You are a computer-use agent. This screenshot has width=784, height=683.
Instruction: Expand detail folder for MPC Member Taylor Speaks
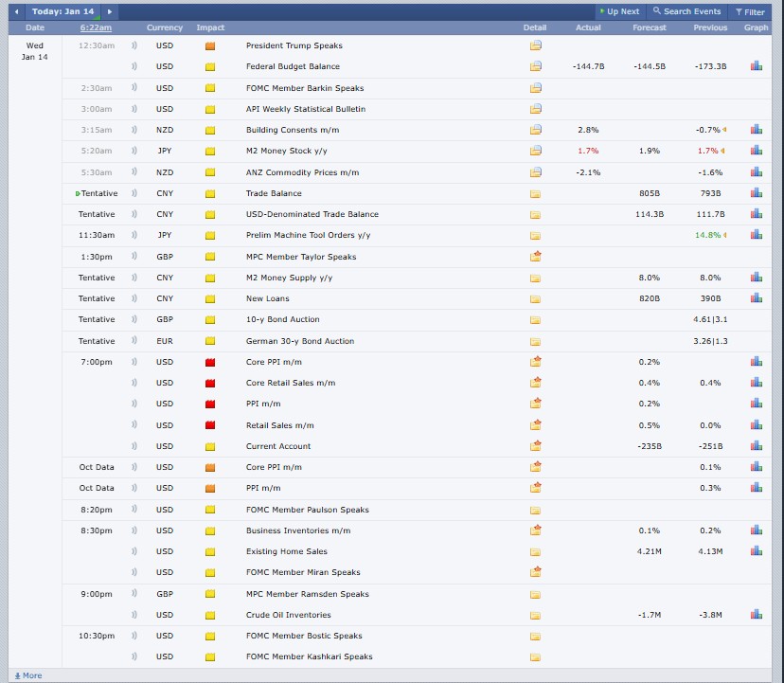click(536, 257)
